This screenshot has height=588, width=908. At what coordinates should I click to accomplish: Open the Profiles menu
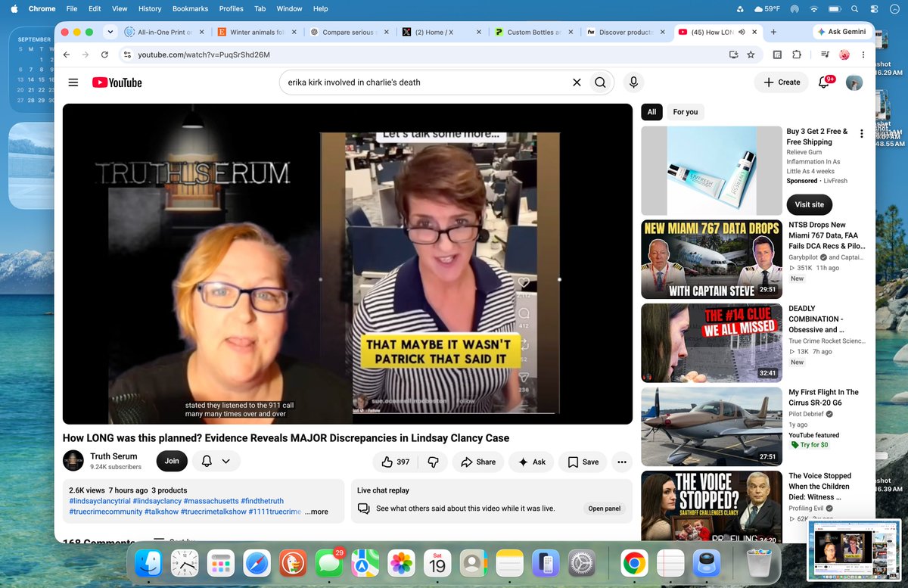click(231, 8)
